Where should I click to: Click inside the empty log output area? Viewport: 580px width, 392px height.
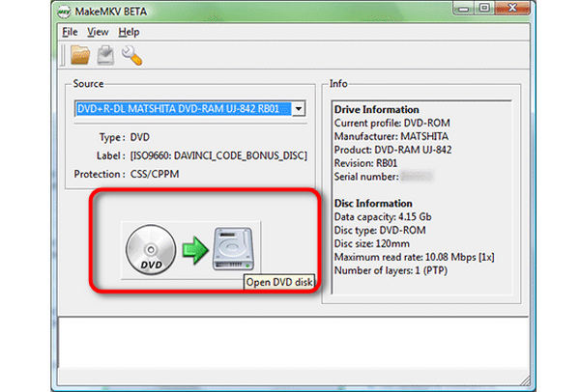tap(293, 343)
